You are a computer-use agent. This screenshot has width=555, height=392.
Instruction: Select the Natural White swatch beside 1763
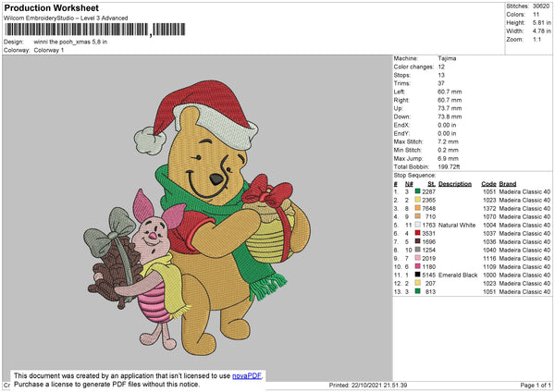pos(418,225)
